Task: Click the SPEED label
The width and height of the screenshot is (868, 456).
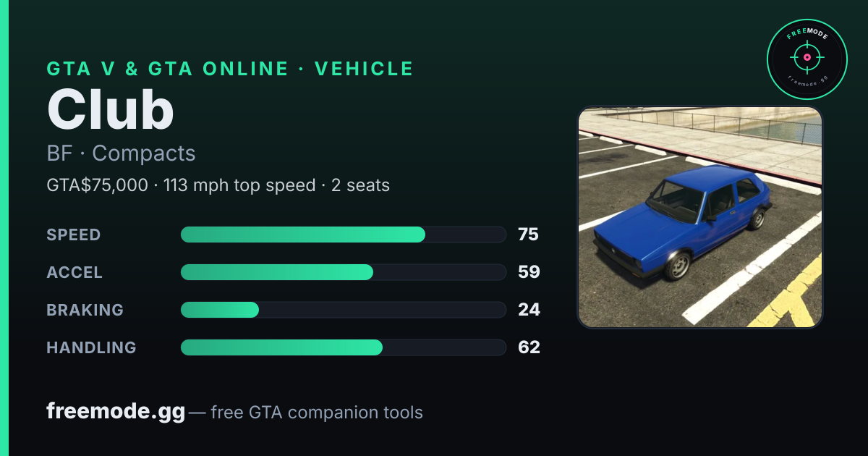Action: click(74, 235)
